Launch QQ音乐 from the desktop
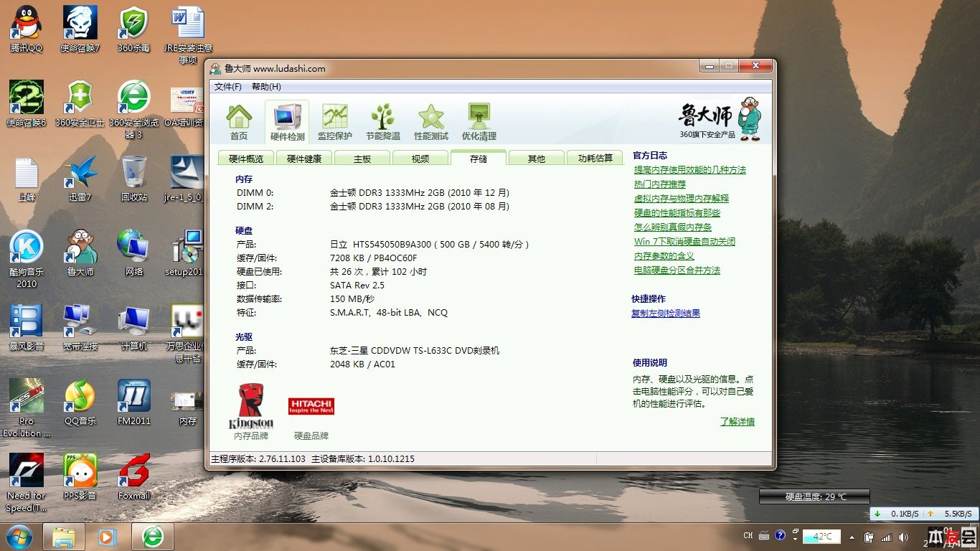The height and width of the screenshot is (551, 980). (x=80, y=402)
